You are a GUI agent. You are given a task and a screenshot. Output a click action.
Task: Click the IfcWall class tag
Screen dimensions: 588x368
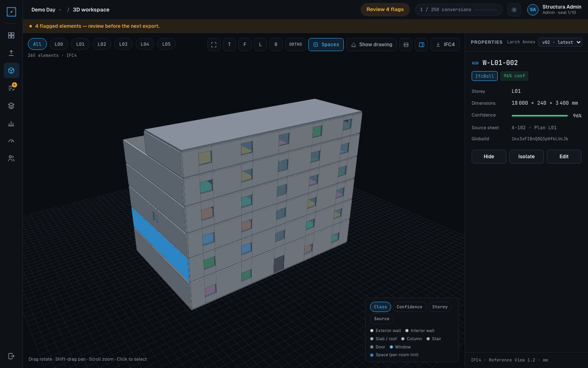(x=485, y=76)
